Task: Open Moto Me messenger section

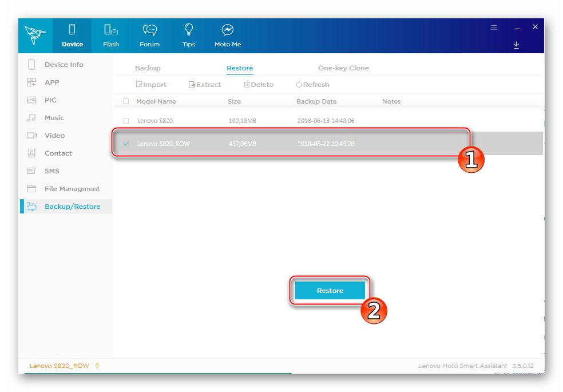Action: tap(228, 36)
